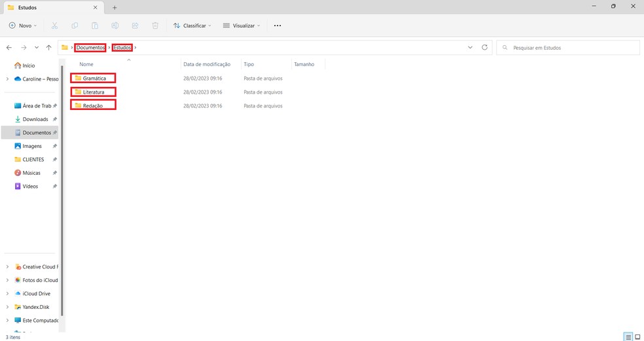Screen dimensions: 644x341
Task: Refresh the Estudos folder view
Action: [485, 48]
